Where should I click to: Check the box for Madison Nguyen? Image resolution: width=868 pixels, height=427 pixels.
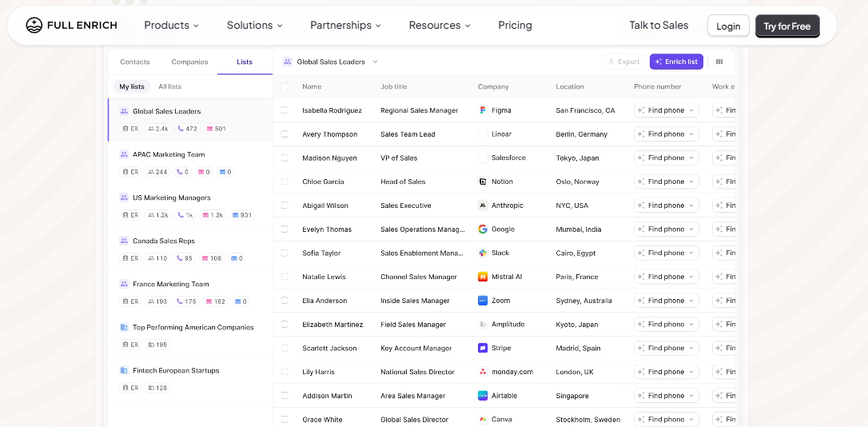point(285,158)
